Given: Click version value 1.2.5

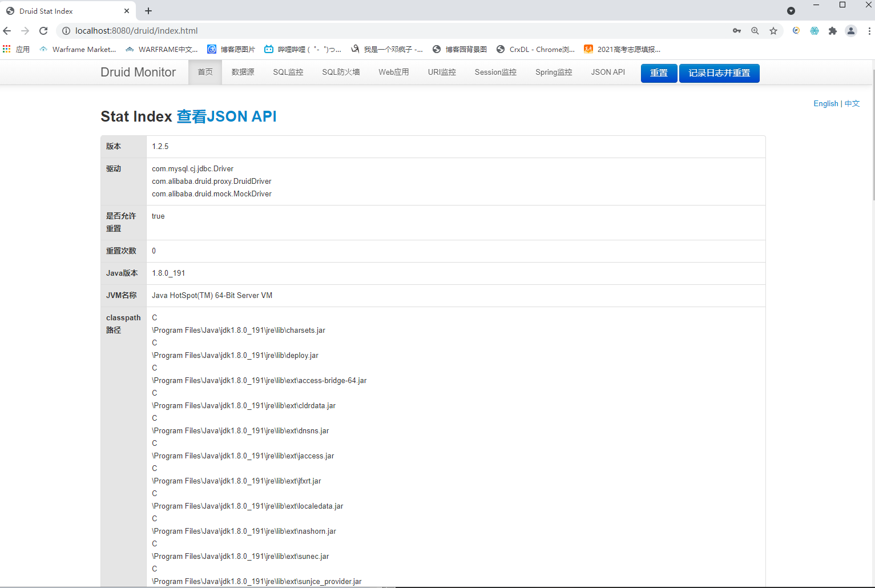Looking at the screenshot, I should (160, 147).
